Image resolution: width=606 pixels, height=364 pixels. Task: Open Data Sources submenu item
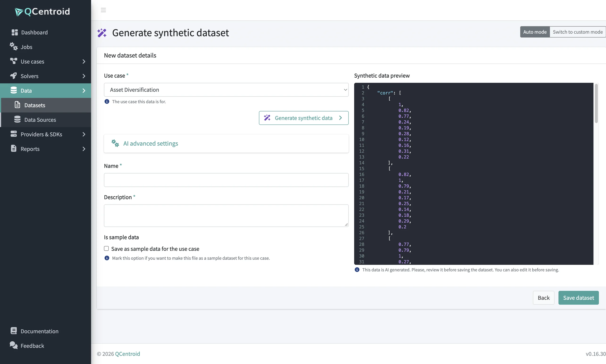(x=46, y=120)
